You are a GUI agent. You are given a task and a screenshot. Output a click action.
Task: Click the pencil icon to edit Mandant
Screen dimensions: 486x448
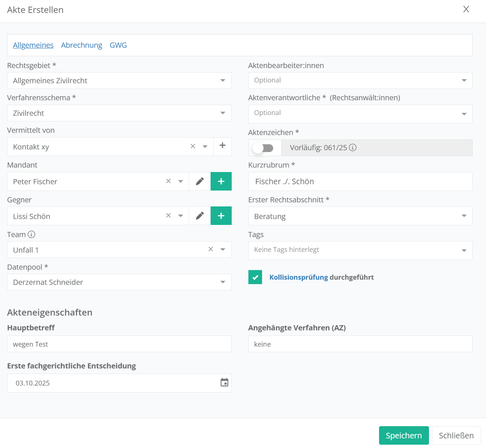[200, 181]
